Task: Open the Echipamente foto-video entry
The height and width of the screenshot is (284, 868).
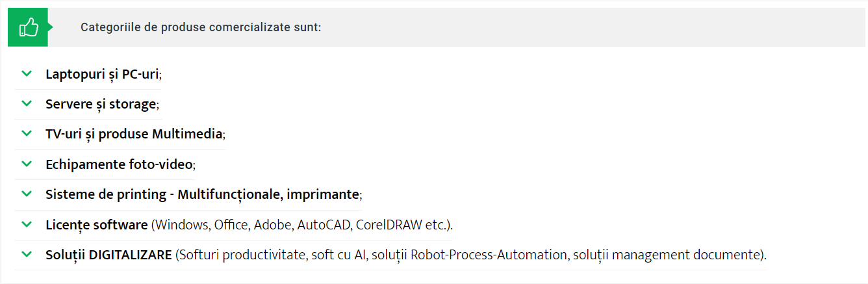Action: 119,164
